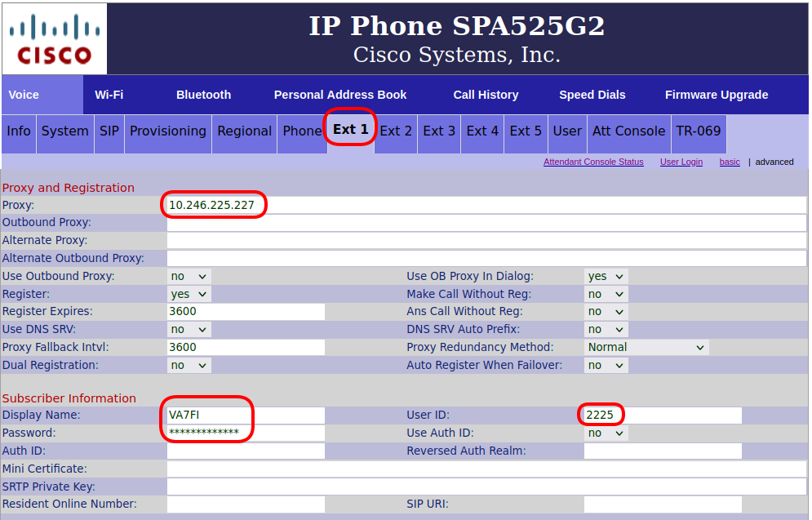Expand the Dual Registration dropdown

pos(189,366)
